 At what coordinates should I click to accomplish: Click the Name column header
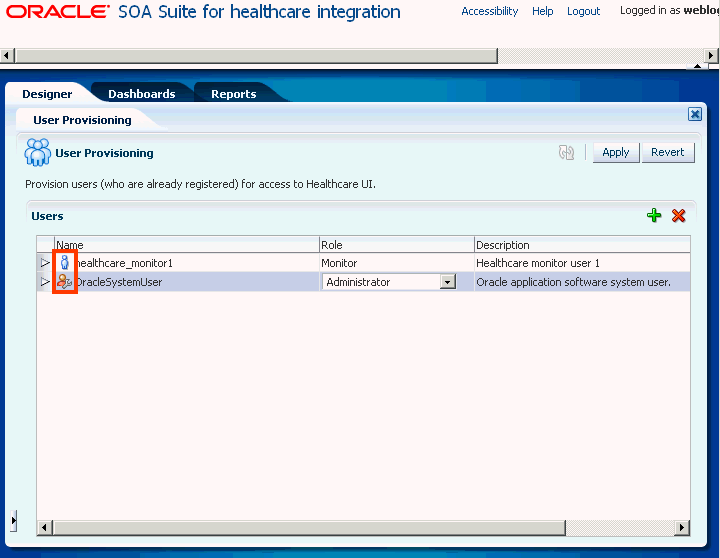tap(187, 244)
